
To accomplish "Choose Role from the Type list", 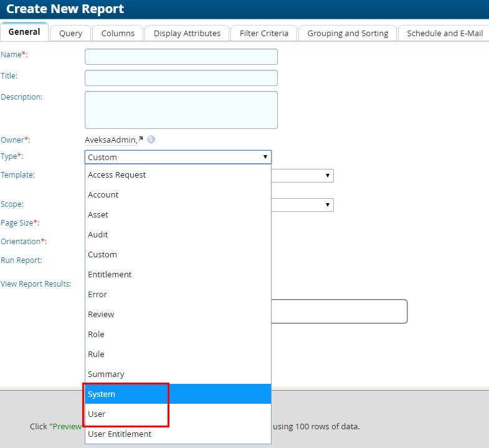I will (x=96, y=335).
